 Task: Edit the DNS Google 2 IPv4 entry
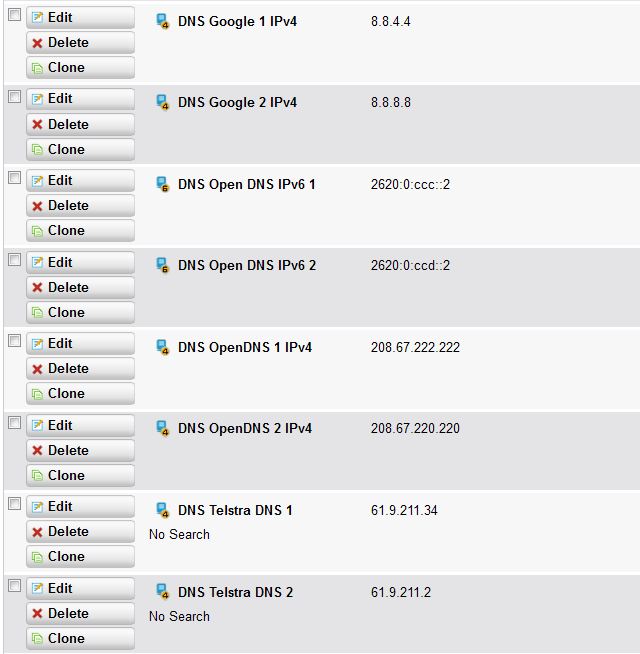(81, 99)
